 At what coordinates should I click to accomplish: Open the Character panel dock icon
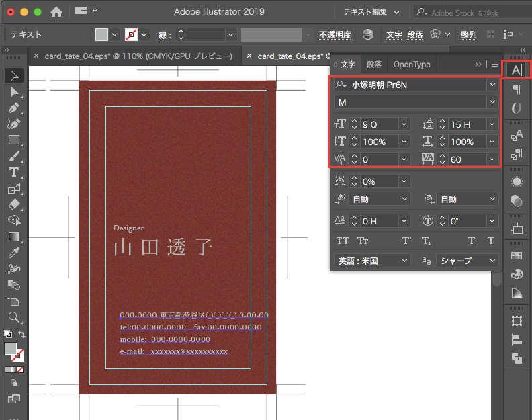[516, 70]
